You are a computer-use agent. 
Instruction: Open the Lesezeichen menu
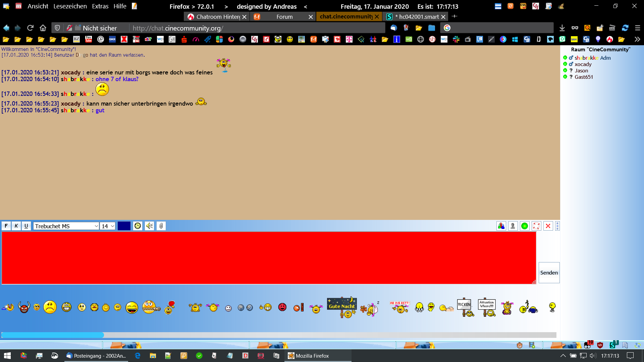click(70, 6)
